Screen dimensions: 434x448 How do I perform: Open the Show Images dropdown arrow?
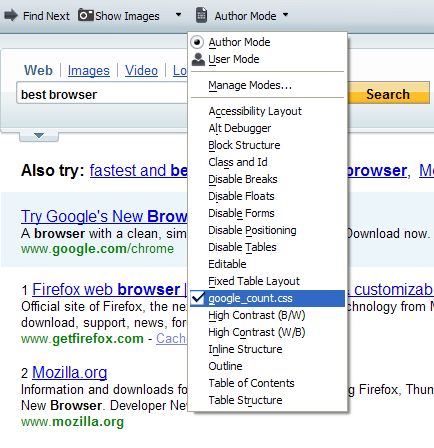coord(178,15)
